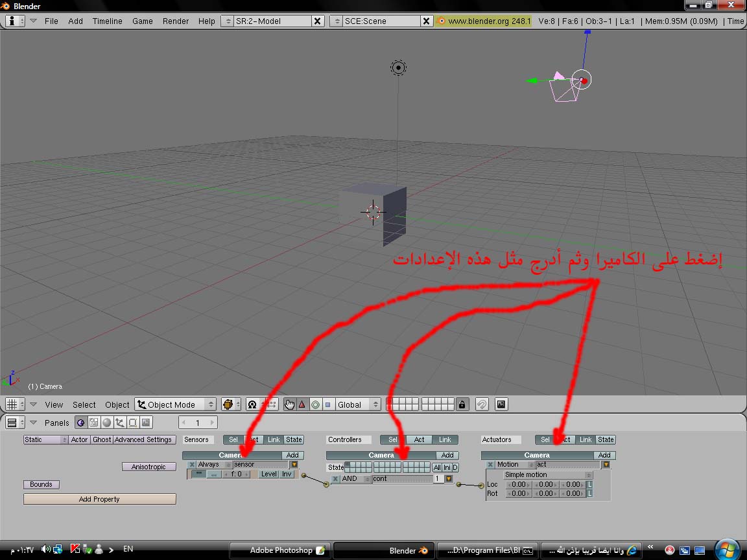Open the Buttons window type selector icon
The image size is (747, 560).
tap(15, 423)
